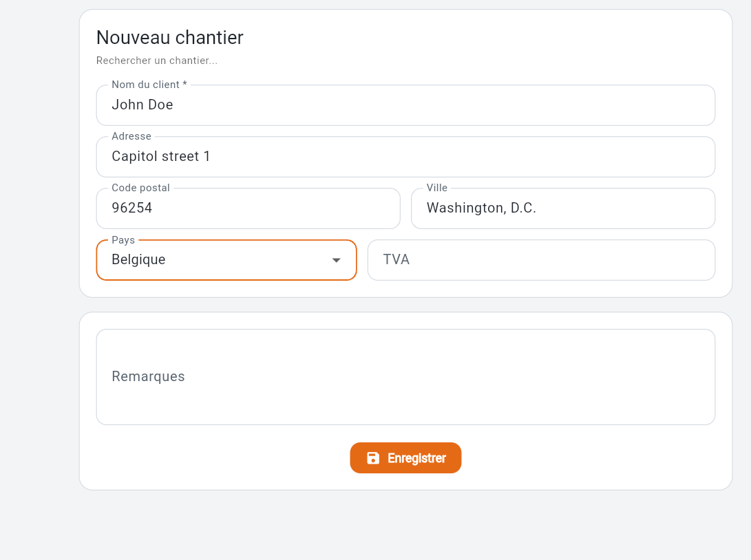Click the Nom du client required label

click(x=148, y=84)
